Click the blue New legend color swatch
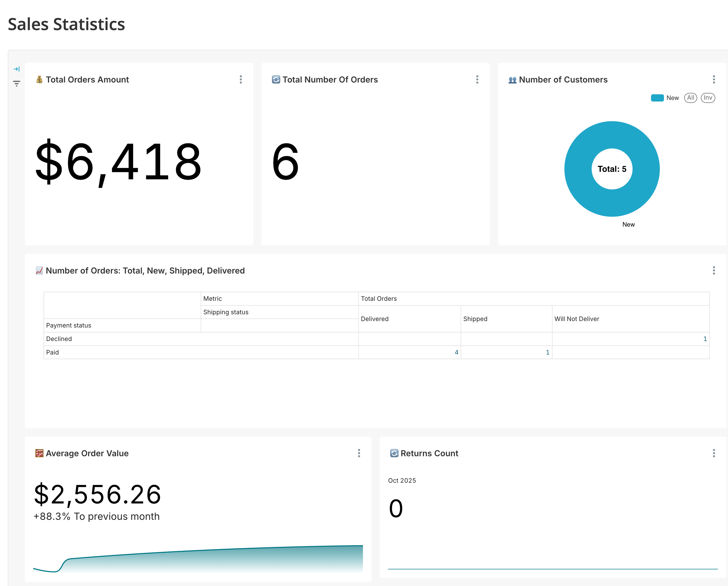The image size is (728, 586). (657, 98)
